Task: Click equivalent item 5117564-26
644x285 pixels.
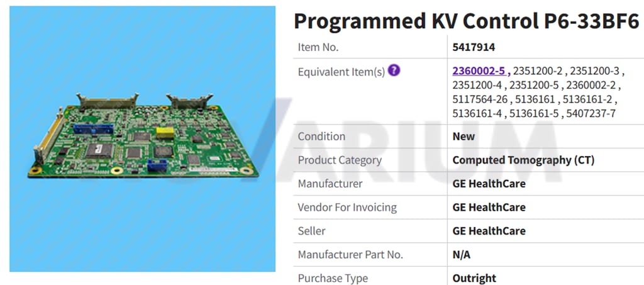Action: pyautogui.click(x=479, y=99)
